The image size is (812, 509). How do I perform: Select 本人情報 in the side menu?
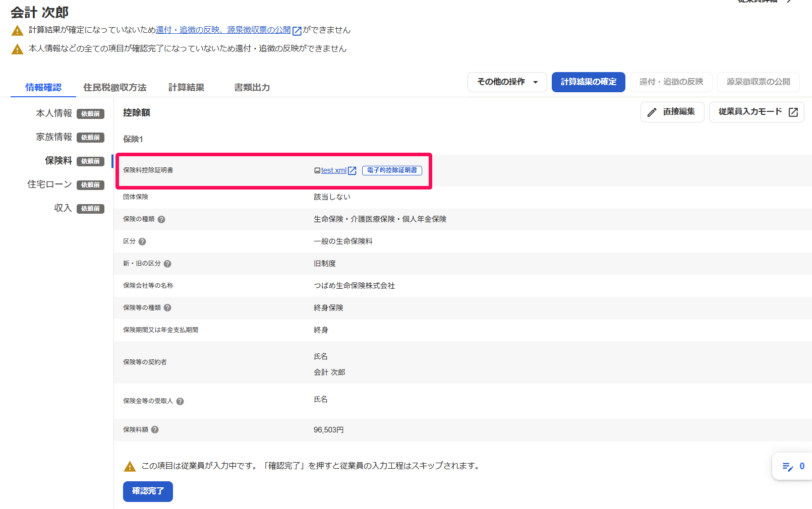pyautogui.click(x=54, y=113)
